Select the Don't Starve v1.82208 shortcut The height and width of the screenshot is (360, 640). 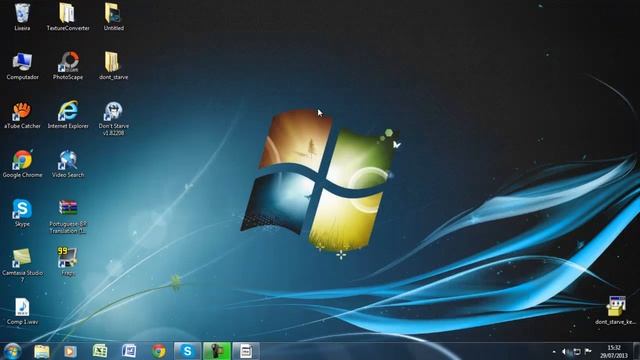click(x=113, y=118)
